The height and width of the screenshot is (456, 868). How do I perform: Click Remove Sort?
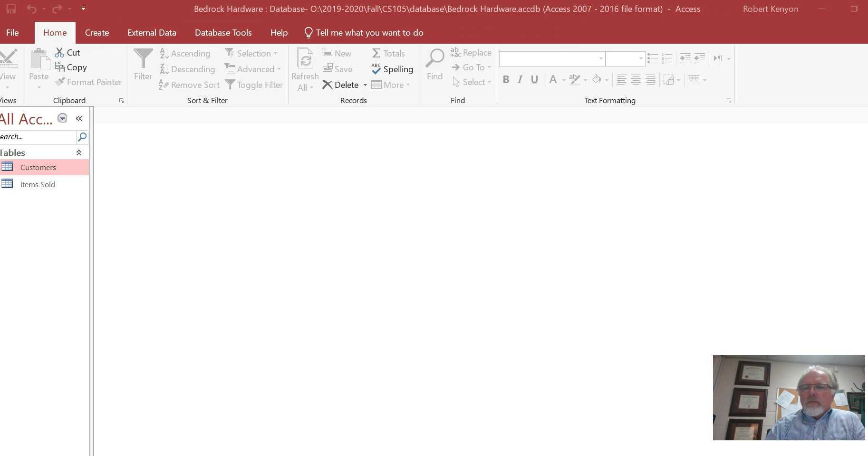click(189, 85)
